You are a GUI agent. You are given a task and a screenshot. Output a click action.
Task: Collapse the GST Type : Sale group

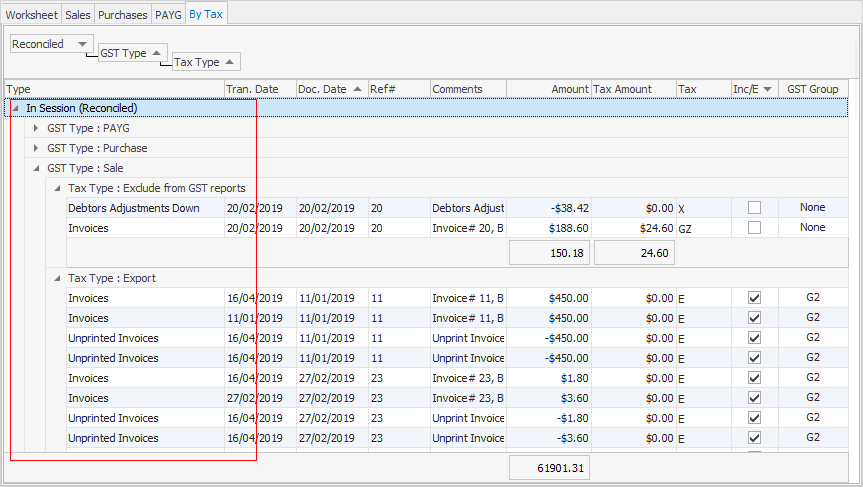pos(37,168)
